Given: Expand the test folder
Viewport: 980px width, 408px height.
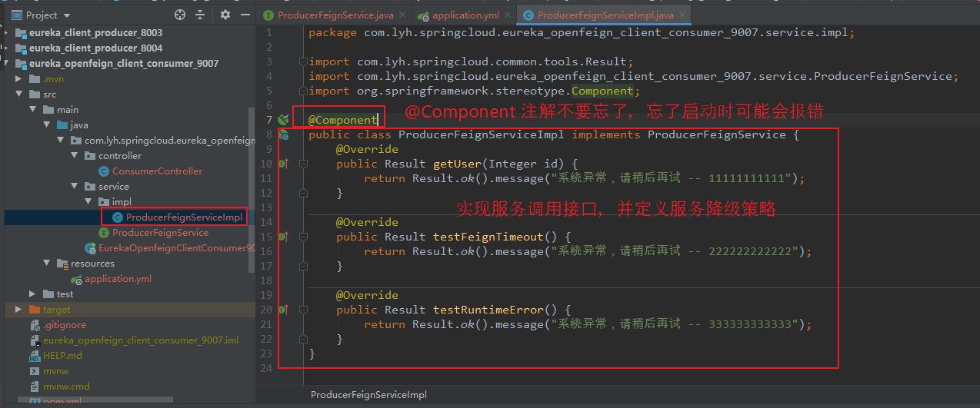Looking at the screenshot, I should [32, 294].
